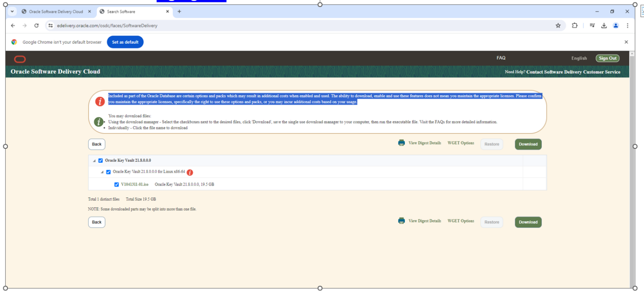Go back with browser back arrow

pyautogui.click(x=13, y=26)
